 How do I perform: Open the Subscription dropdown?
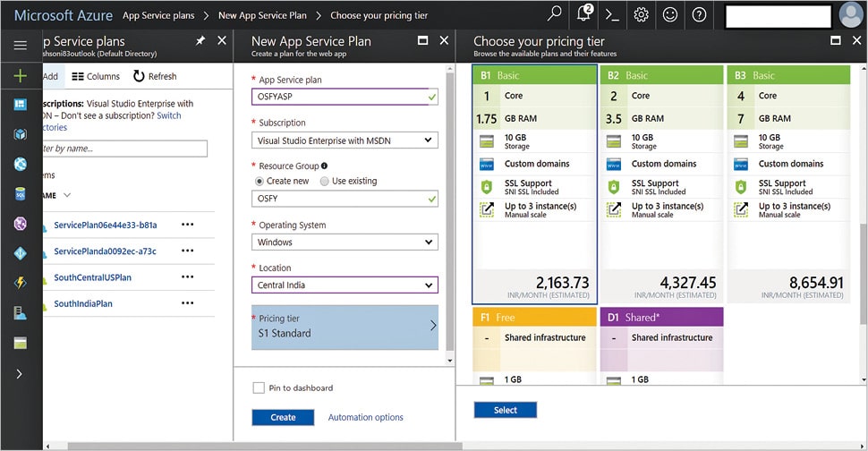[345, 140]
